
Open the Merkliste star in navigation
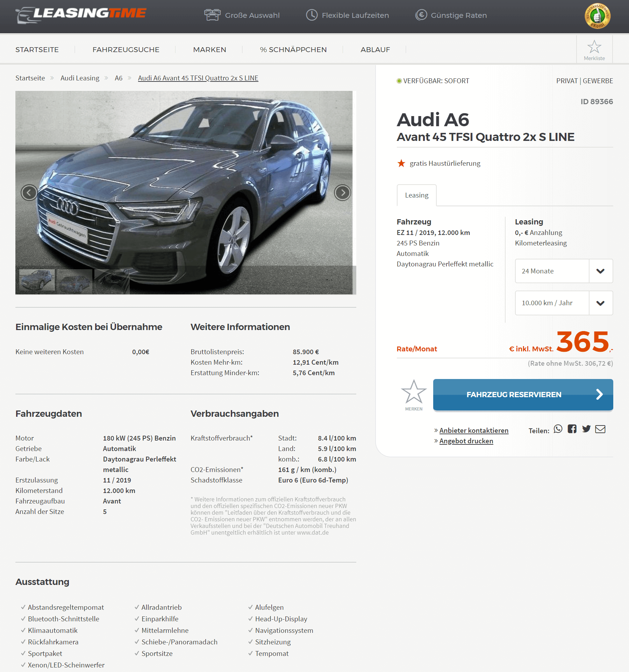coord(594,50)
